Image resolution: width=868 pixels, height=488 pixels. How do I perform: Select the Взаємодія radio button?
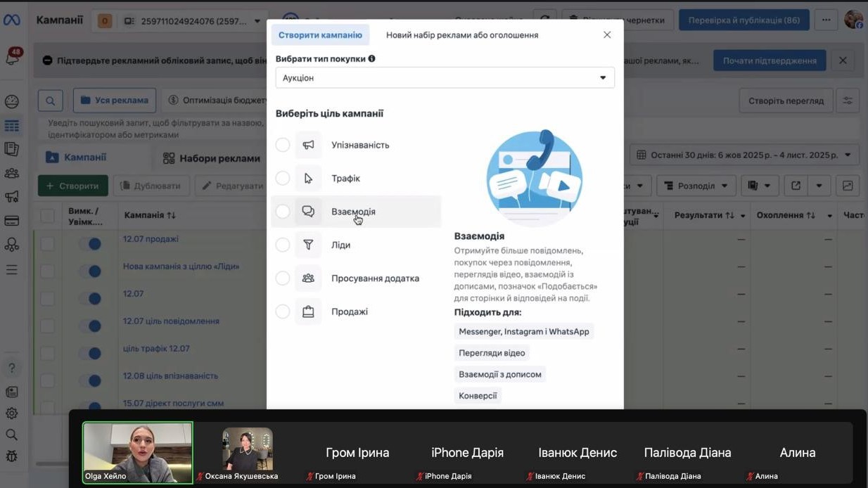[x=283, y=212]
